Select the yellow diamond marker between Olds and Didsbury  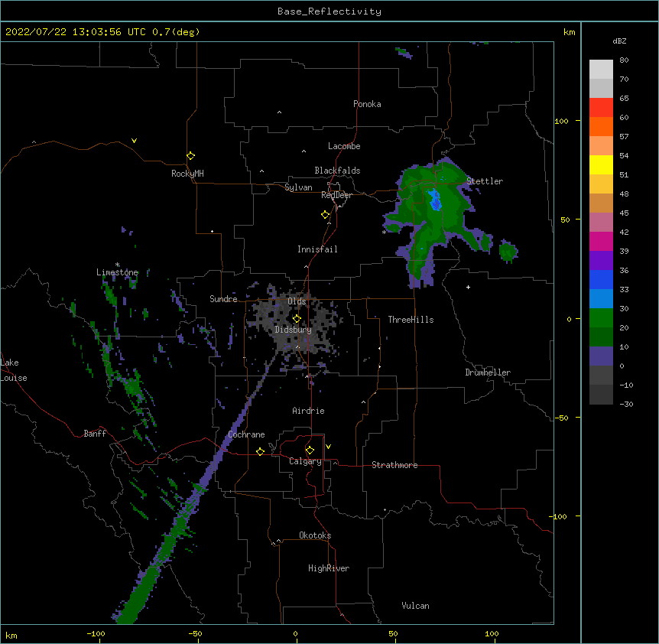(297, 318)
